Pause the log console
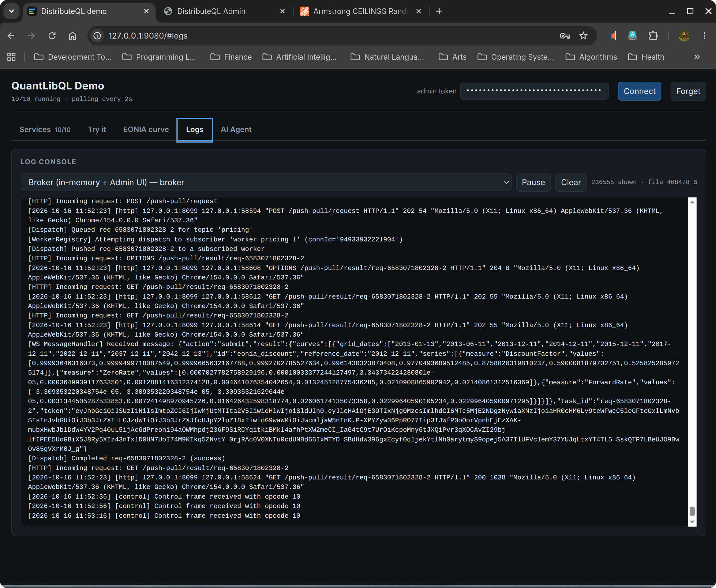 533,182
